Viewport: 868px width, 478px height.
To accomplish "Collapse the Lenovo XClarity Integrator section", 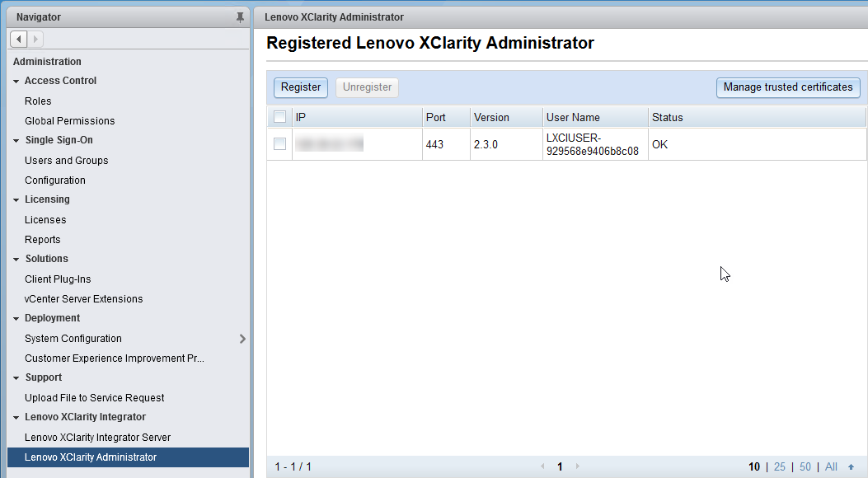I will (x=16, y=418).
